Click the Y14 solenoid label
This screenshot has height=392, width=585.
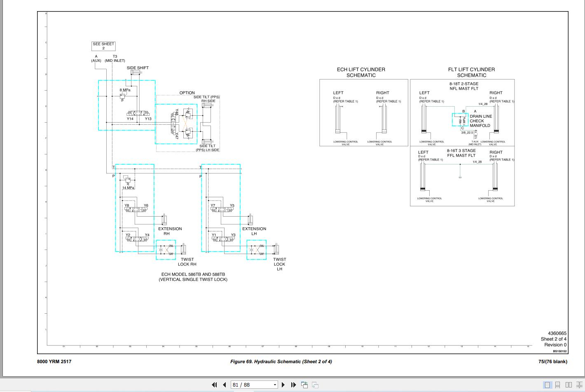coord(130,119)
